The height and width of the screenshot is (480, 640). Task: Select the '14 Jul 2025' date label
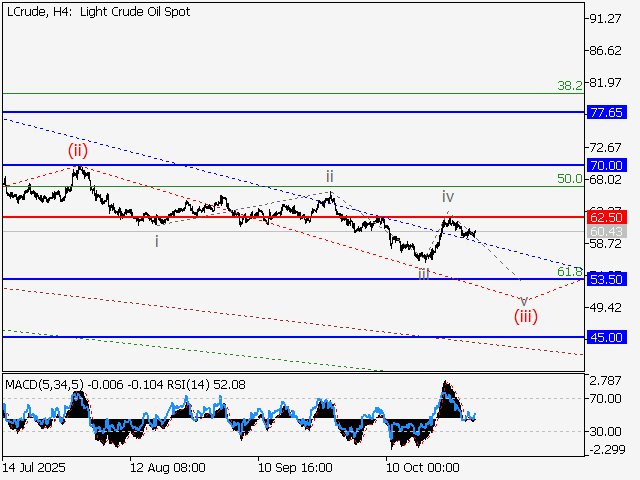(34, 467)
